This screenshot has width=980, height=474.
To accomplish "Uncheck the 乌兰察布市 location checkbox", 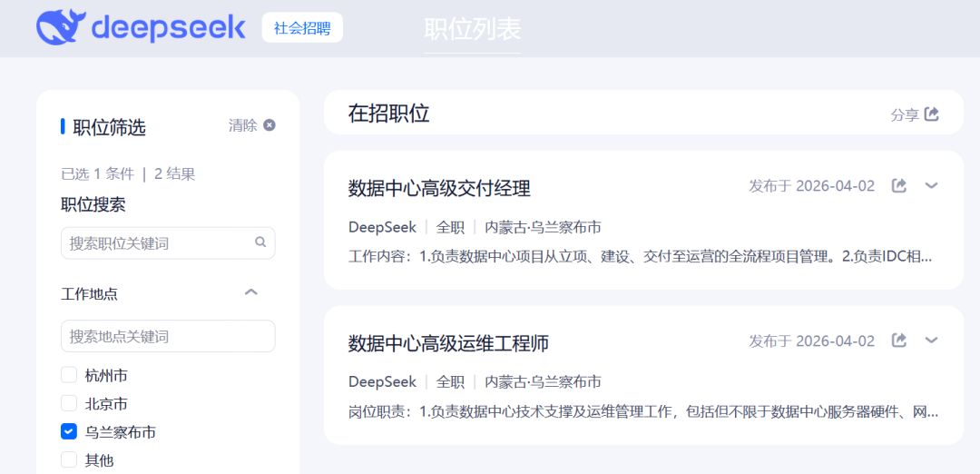I will (69, 431).
